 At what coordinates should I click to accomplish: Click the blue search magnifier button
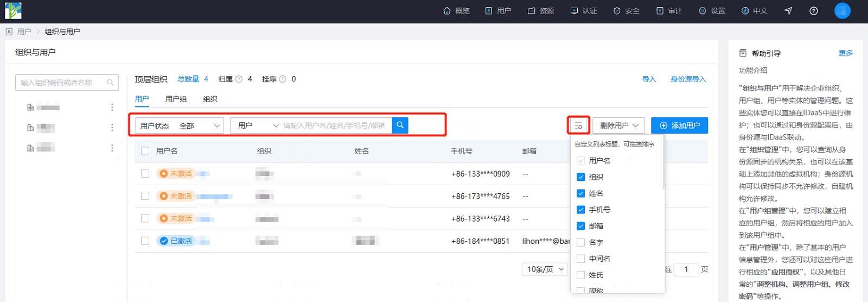click(x=400, y=125)
